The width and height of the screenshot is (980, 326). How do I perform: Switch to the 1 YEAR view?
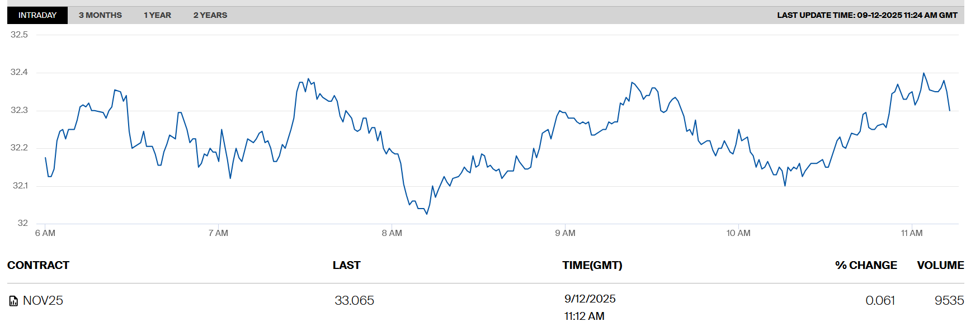coord(157,15)
